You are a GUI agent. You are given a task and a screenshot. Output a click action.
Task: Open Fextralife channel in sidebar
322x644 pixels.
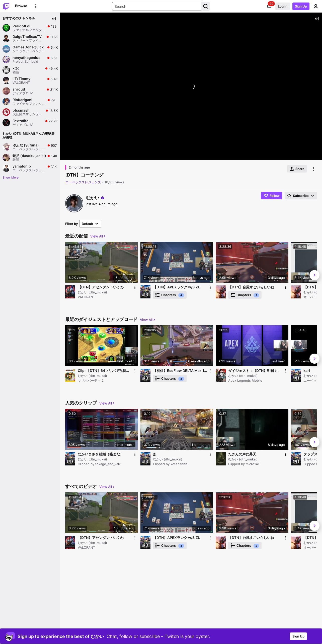[30, 123]
